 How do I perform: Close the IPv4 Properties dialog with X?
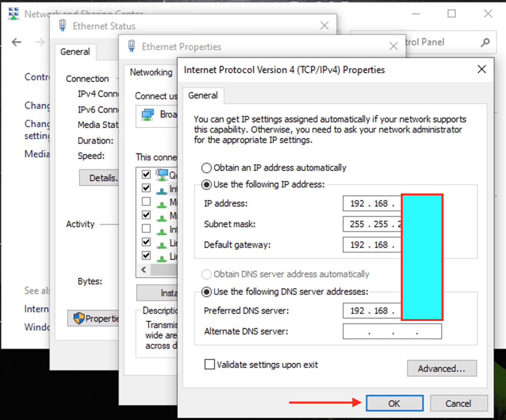[x=481, y=69]
